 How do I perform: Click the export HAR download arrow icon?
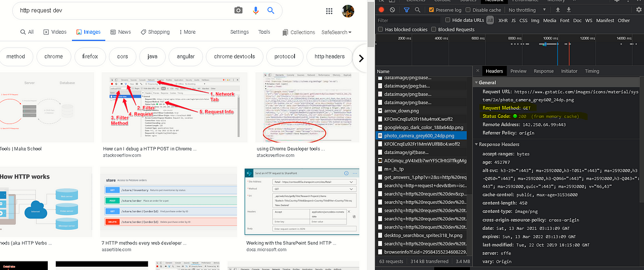569,10
